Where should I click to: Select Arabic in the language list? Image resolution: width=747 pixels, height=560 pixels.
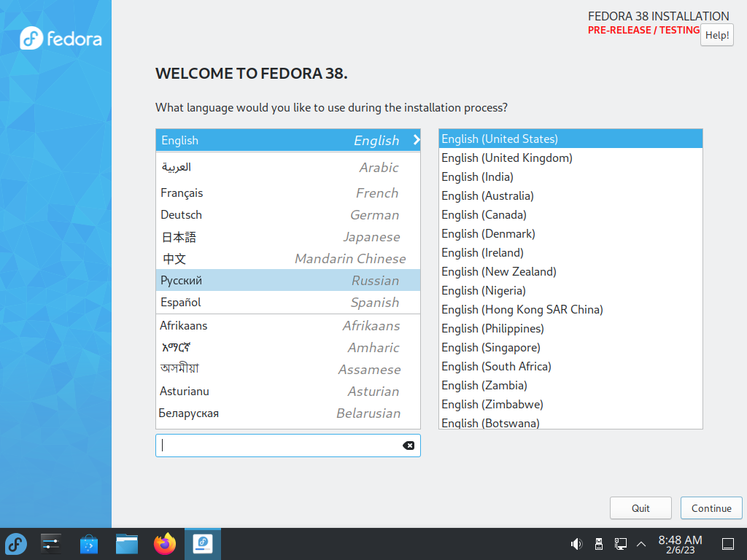click(x=287, y=167)
